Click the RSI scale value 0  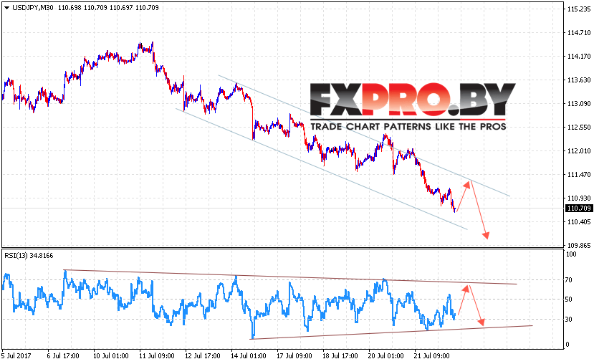coord(567,345)
